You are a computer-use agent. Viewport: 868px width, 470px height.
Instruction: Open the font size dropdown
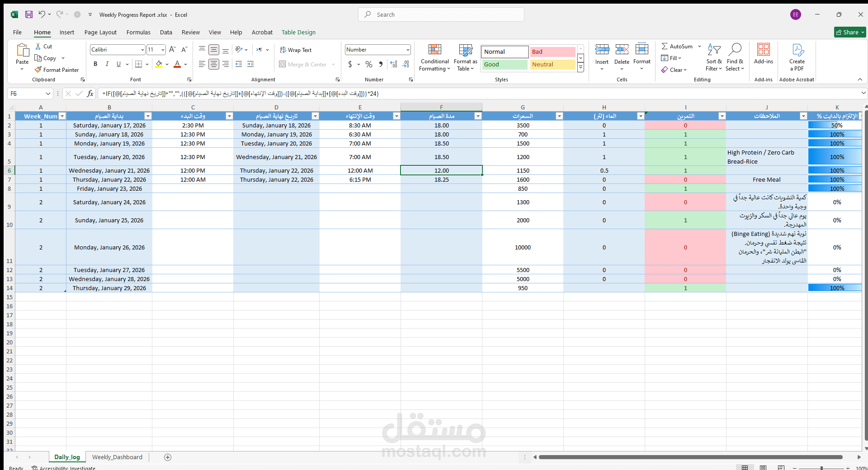tap(162, 49)
